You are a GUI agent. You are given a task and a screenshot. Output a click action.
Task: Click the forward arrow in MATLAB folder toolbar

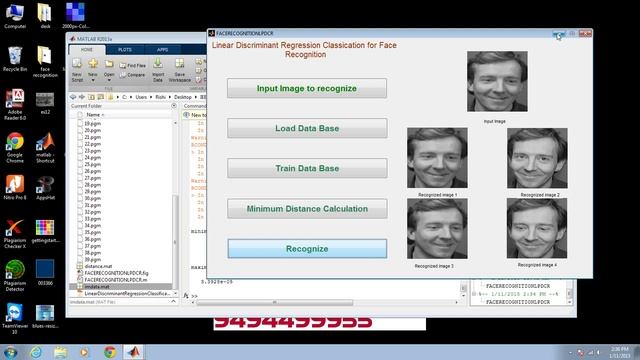[x=82, y=97]
